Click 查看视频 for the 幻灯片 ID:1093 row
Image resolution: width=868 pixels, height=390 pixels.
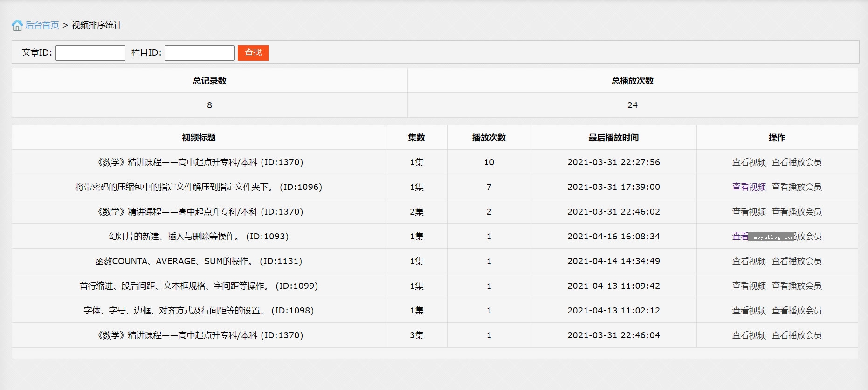click(x=739, y=237)
